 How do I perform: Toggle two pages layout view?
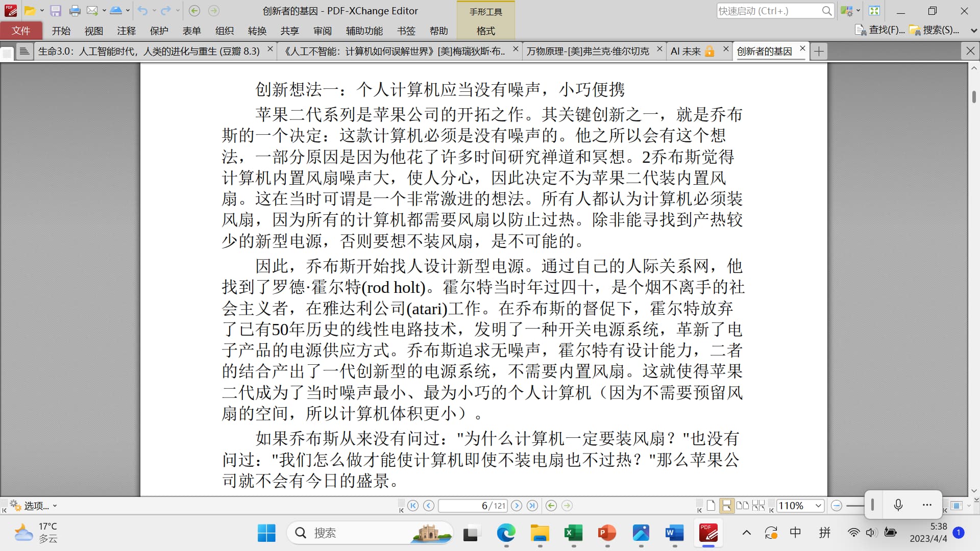[x=743, y=506]
